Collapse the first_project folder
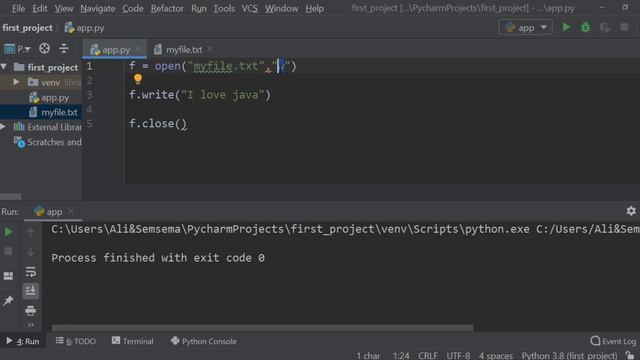Viewport: 640px width, 360px height. point(4,67)
